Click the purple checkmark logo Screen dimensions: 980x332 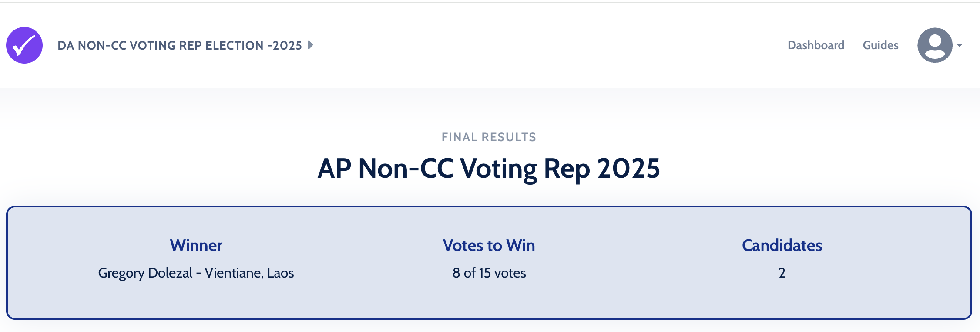click(x=24, y=45)
